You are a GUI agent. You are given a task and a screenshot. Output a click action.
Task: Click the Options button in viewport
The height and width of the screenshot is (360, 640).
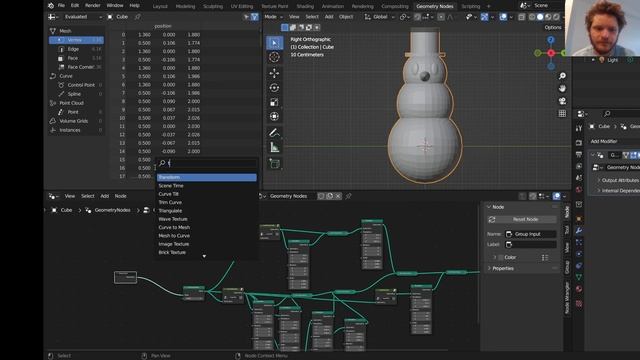[x=553, y=27]
